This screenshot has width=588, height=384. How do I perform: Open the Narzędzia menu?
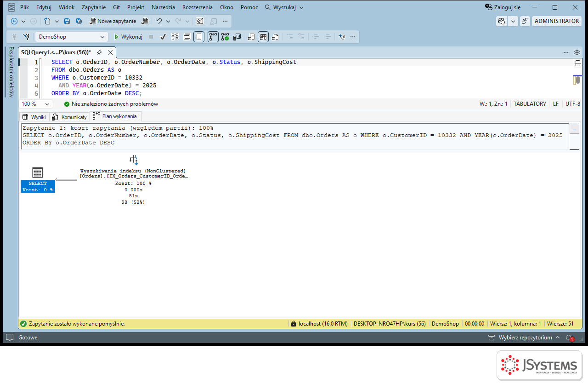(163, 7)
